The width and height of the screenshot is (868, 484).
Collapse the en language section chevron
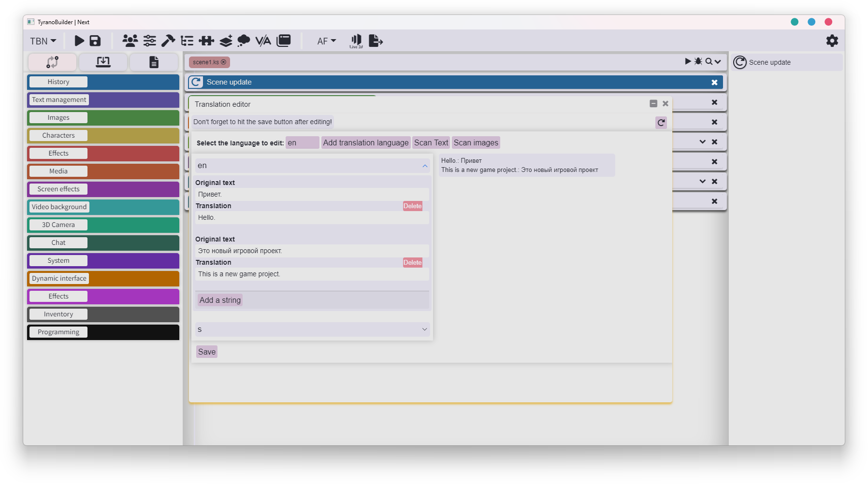click(x=425, y=166)
